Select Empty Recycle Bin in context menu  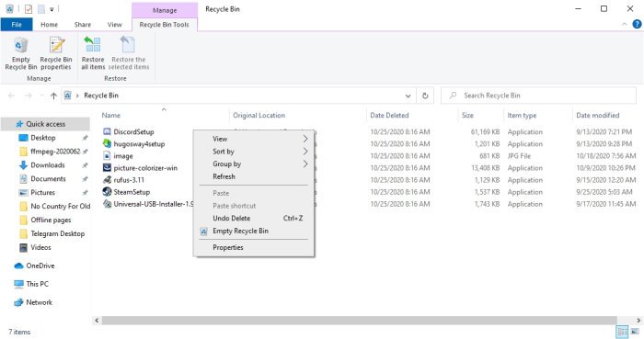(x=240, y=231)
